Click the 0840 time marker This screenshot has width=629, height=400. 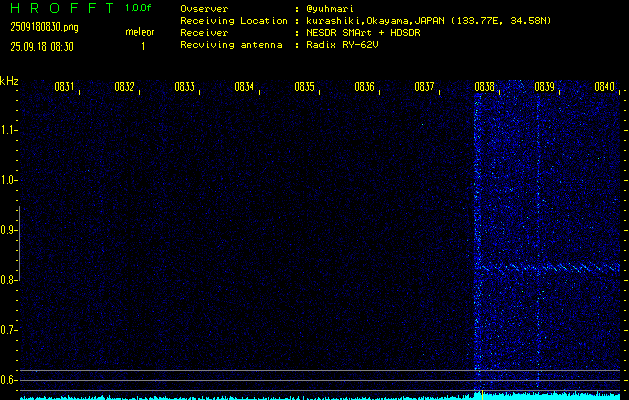(x=605, y=87)
